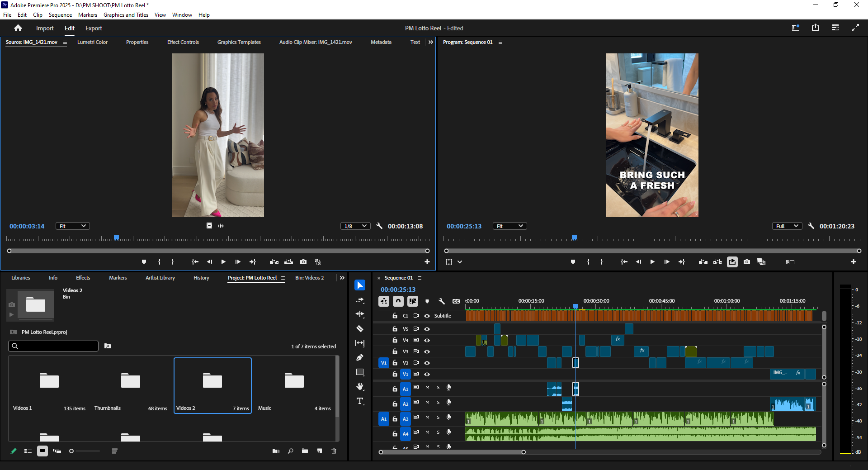Click Extract button in Program monitor
The image size is (868, 470).
[x=717, y=262]
